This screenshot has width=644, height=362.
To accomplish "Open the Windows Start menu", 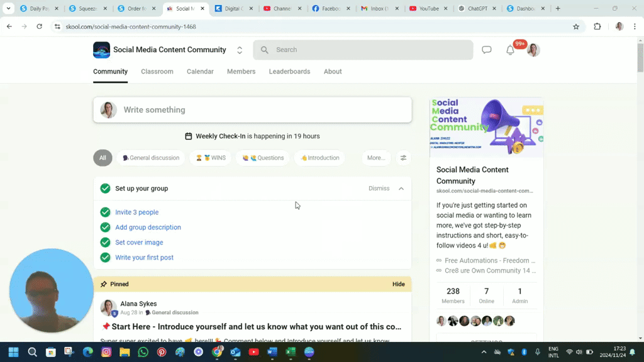I will tap(14, 352).
